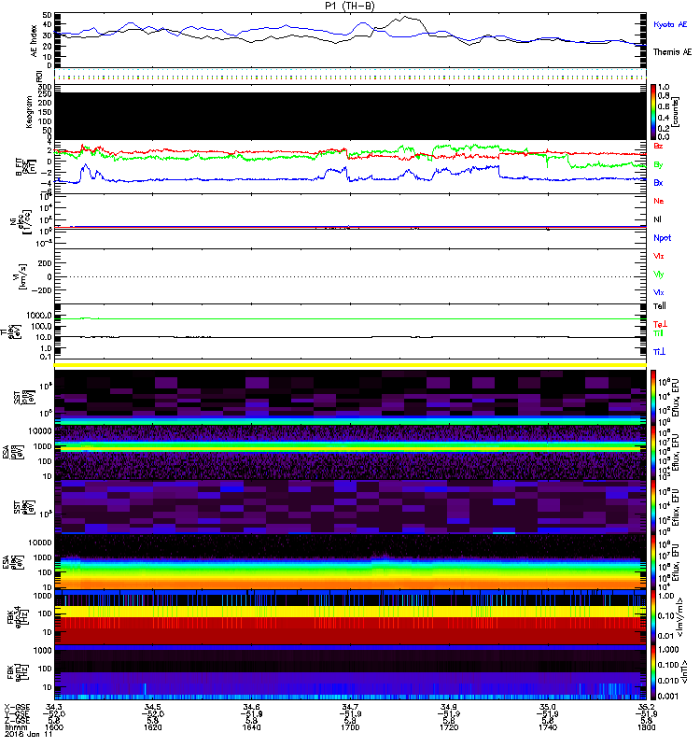The width and height of the screenshot is (700, 747).
Task: Click the plot title P1 (TH-B)
Action: 350,7
